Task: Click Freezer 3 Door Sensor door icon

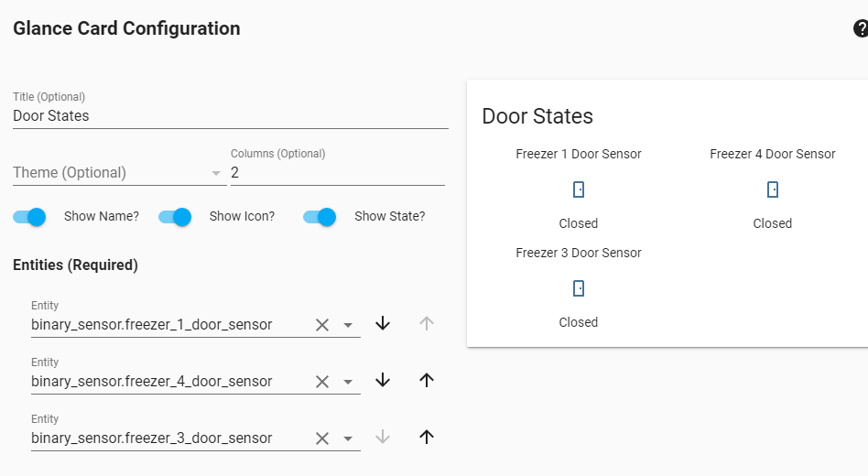Action: [579, 288]
